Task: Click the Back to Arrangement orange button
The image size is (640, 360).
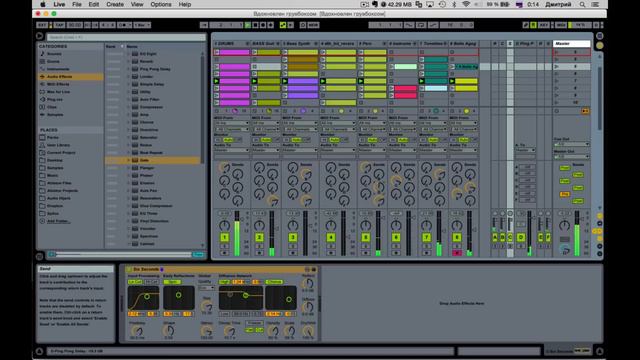Action: (x=585, y=111)
